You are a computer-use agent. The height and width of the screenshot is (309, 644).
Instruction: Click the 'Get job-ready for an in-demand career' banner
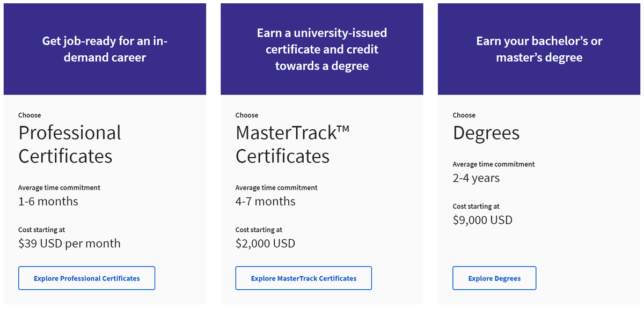click(105, 49)
